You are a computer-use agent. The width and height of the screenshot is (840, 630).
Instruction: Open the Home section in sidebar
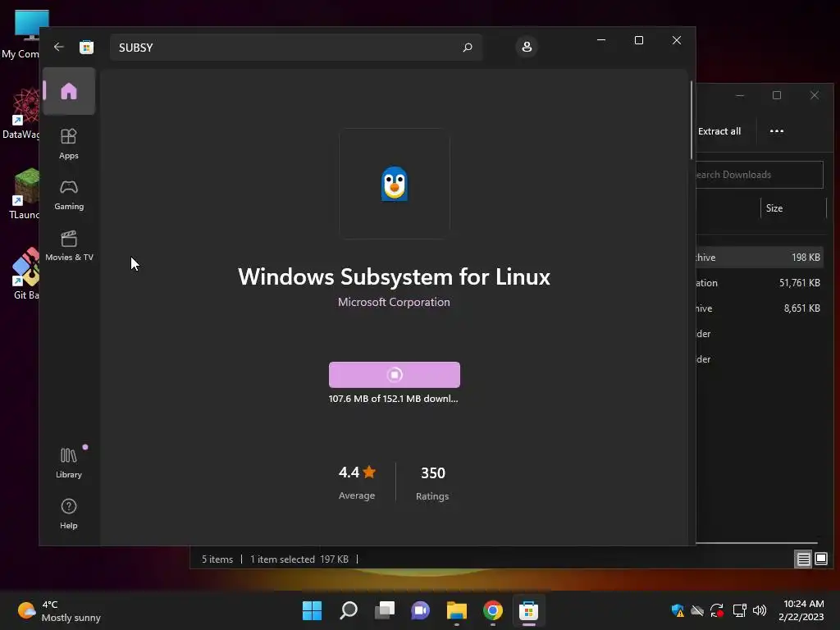point(69,91)
